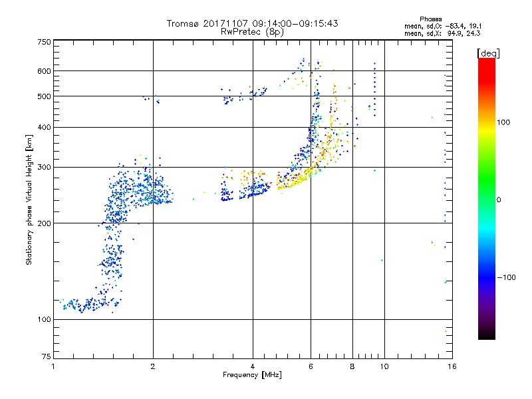Click the x-axis tick label '10'
532x399 pixels.
pyautogui.click(x=384, y=366)
